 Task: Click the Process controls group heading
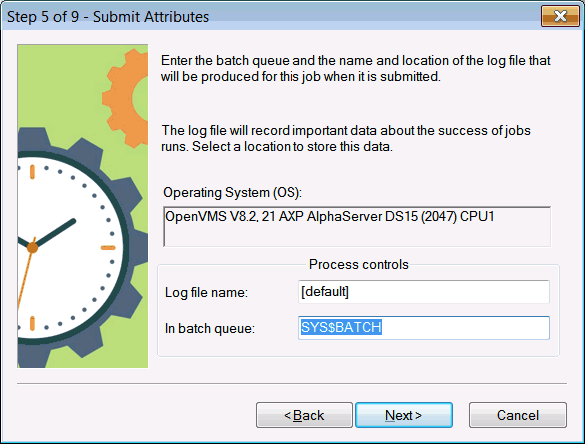coord(359,265)
